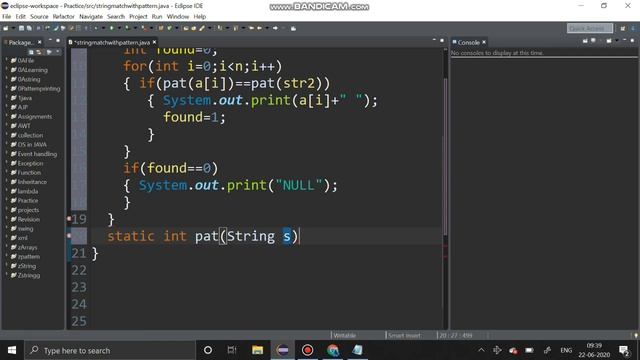
Task: Click the taskbar search box
Action: [x=110, y=350]
